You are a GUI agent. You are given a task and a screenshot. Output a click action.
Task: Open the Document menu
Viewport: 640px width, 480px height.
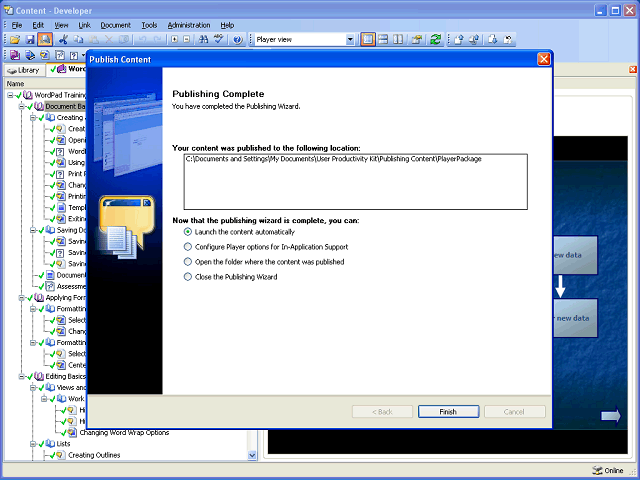(116, 25)
